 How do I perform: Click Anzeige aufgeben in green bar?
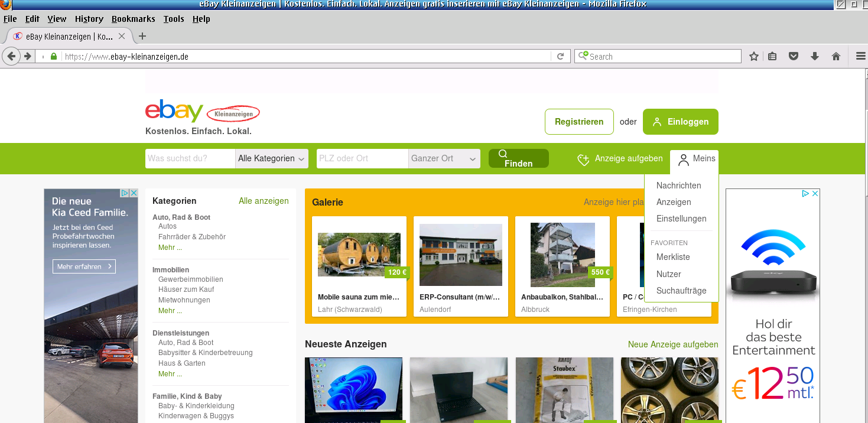(620, 159)
